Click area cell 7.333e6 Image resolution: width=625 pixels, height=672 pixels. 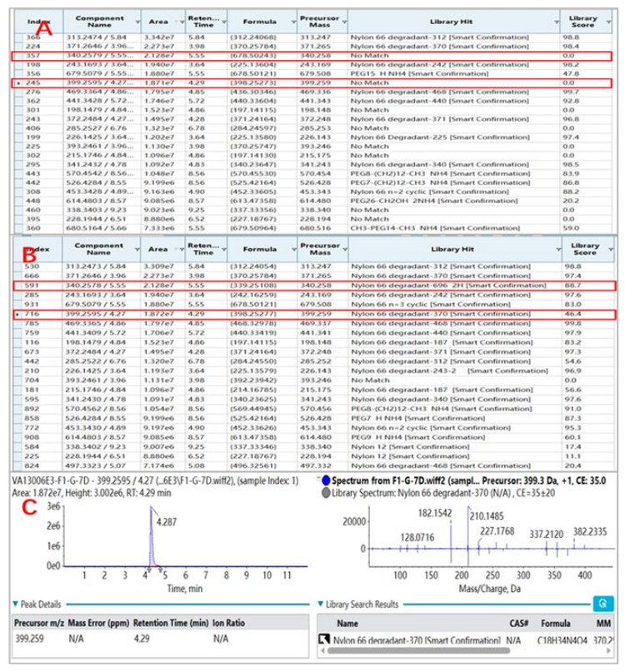(159, 228)
